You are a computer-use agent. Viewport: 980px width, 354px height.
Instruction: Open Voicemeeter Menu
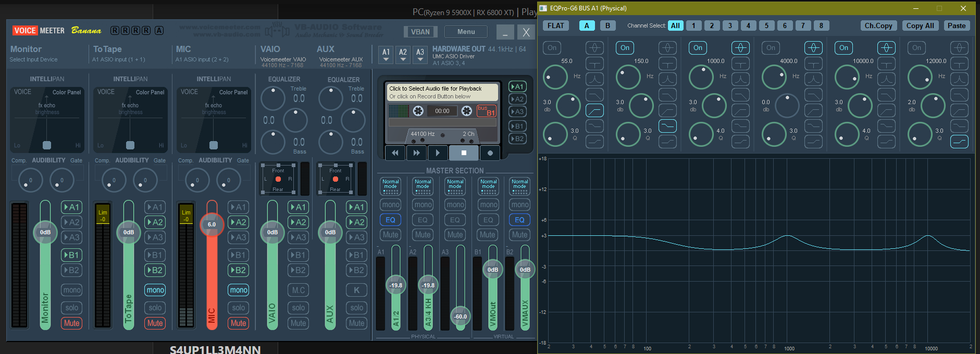click(x=466, y=32)
